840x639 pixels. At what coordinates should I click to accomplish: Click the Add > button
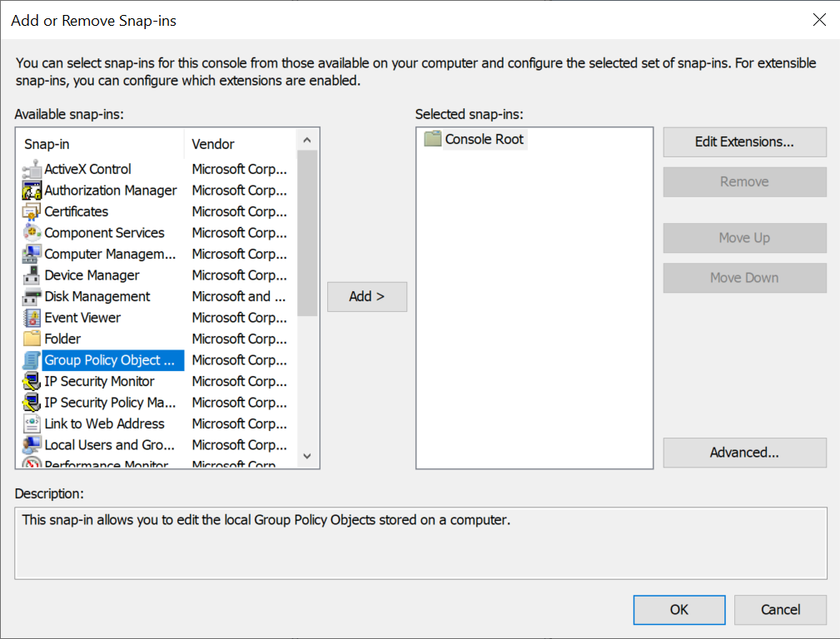pyautogui.click(x=367, y=297)
